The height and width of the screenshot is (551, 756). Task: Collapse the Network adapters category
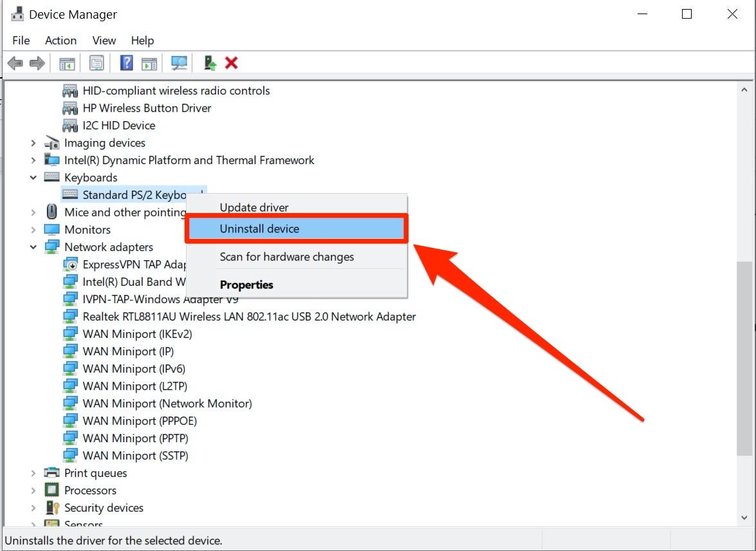click(33, 247)
